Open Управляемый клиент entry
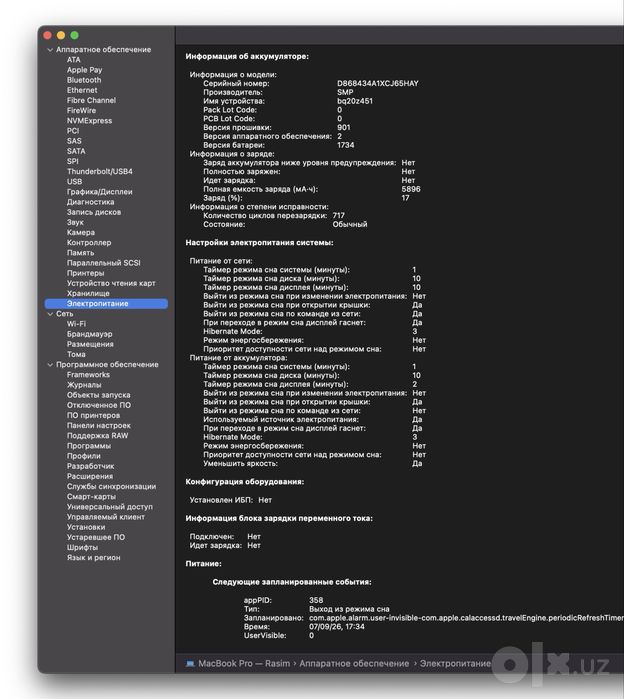This screenshot has width=624, height=699. [106, 517]
